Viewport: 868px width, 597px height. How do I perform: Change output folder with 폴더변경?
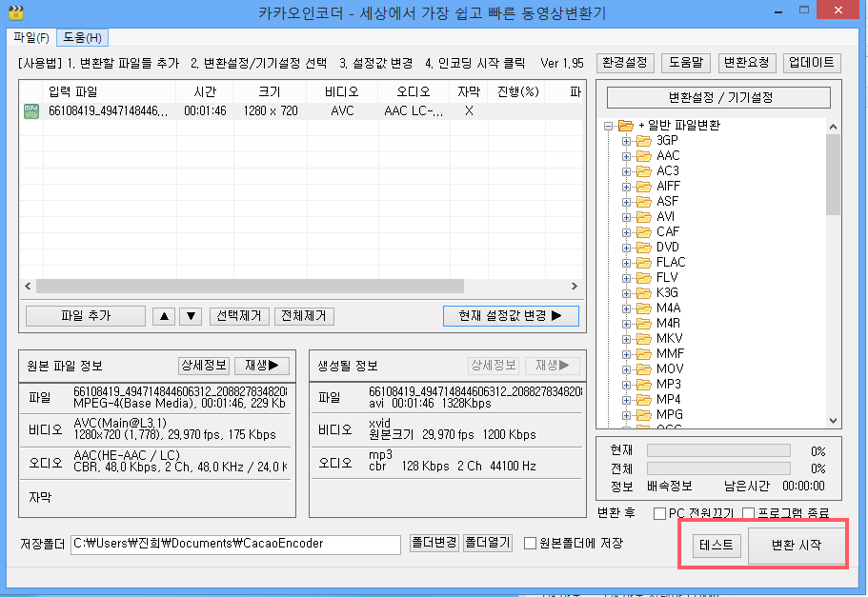pos(434,543)
